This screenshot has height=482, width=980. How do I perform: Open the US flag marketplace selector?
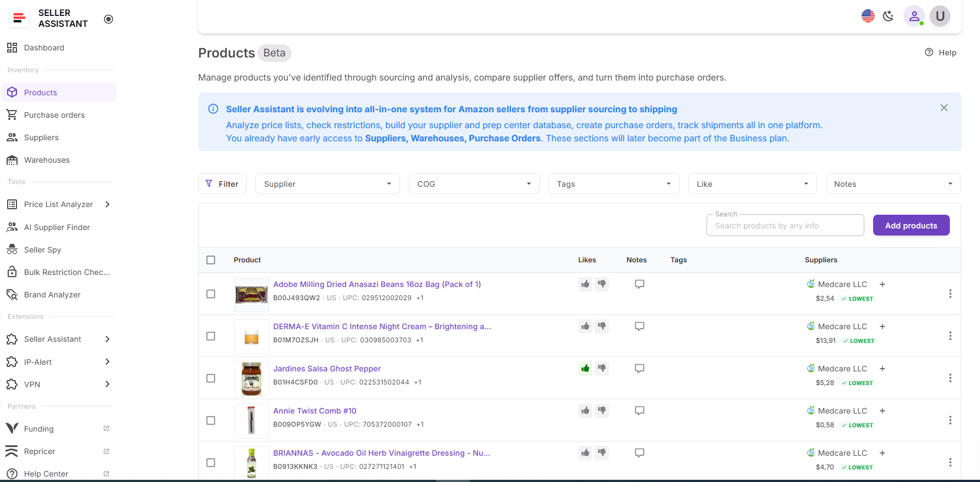coord(868,16)
